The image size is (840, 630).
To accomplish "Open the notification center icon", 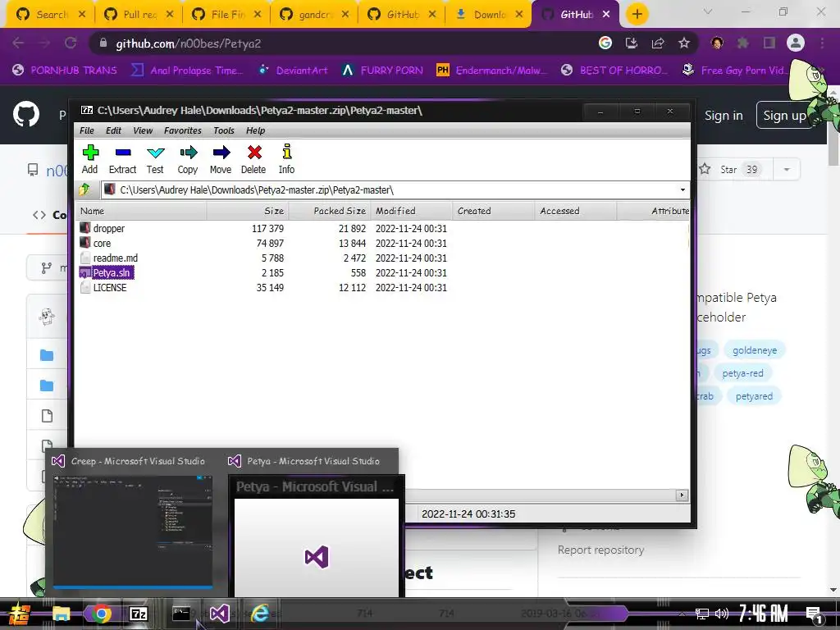I will (815, 614).
